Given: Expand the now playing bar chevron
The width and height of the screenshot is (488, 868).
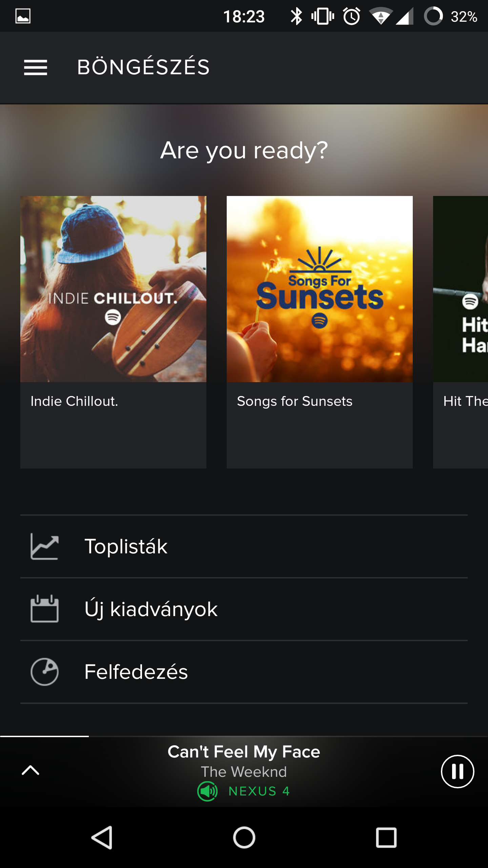Looking at the screenshot, I should click(x=30, y=770).
